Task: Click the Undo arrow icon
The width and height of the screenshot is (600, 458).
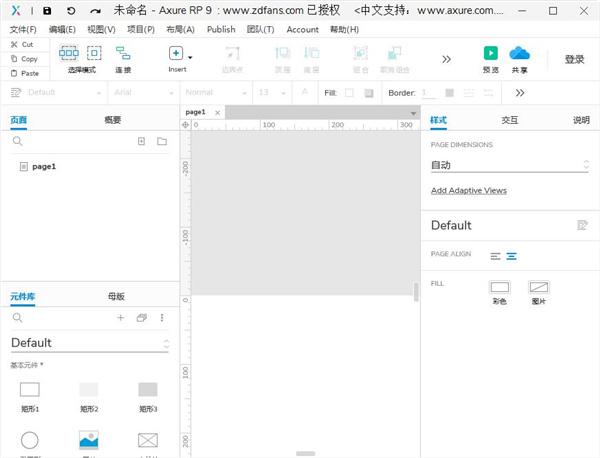Action: coord(71,11)
